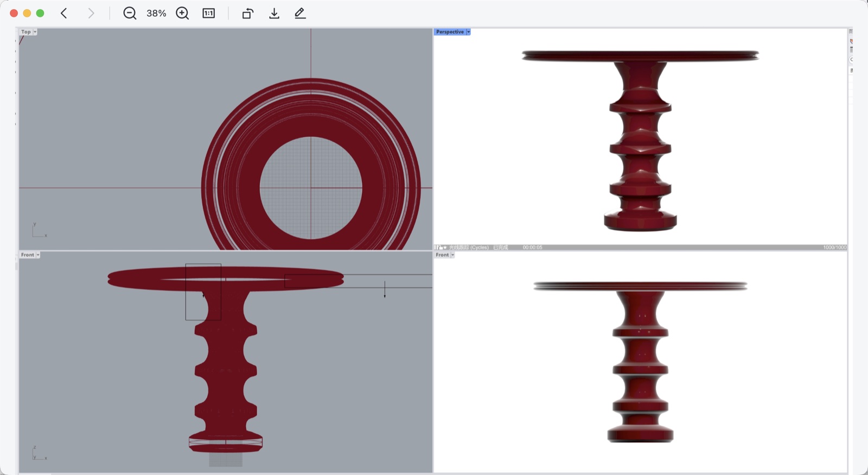Viewport: 868px width, 475px height.
Task: Open the Top viewport dropdown arrow
Action: click(x=35, y=32)
